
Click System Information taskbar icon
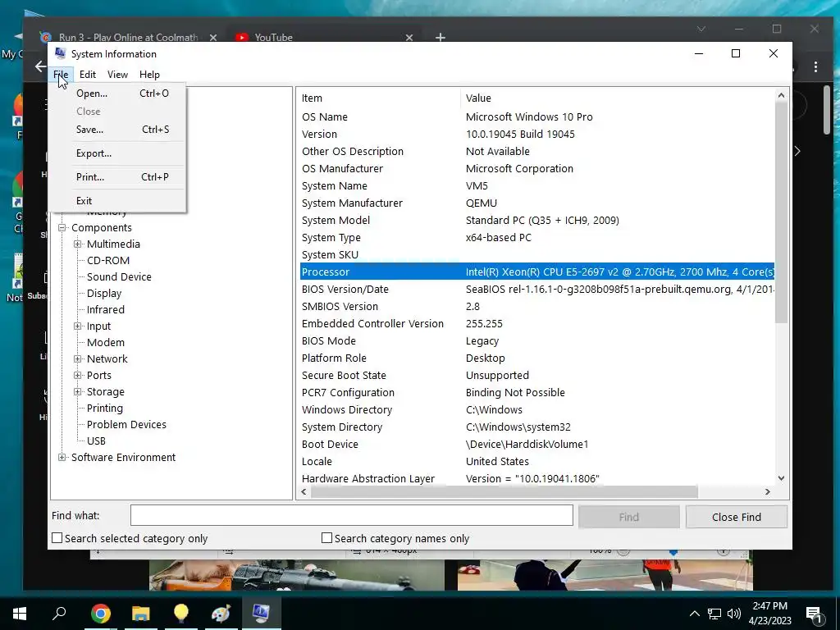tap(261, 614)
